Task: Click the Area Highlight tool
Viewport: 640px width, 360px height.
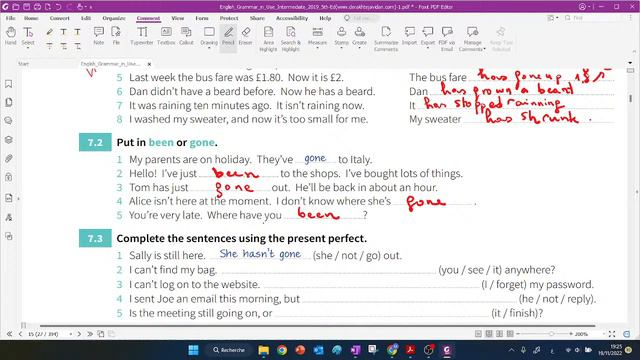Action: click(x=268, y=39)
